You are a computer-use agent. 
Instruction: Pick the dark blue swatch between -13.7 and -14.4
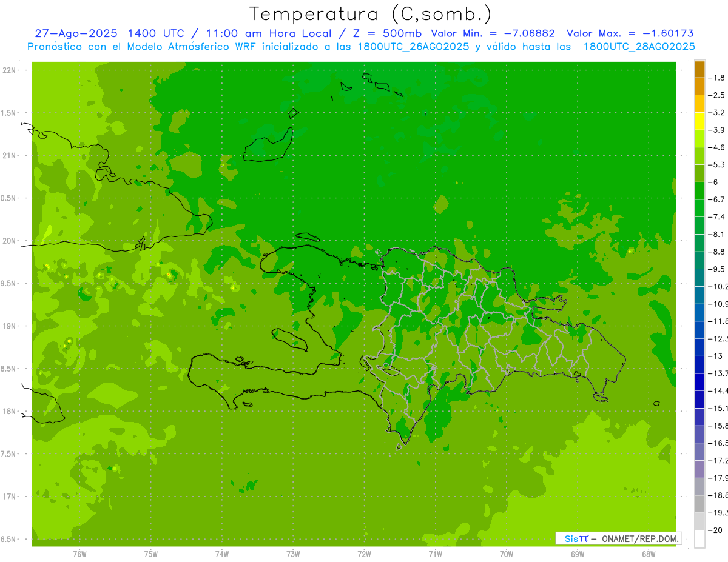[x=699, y=382]
